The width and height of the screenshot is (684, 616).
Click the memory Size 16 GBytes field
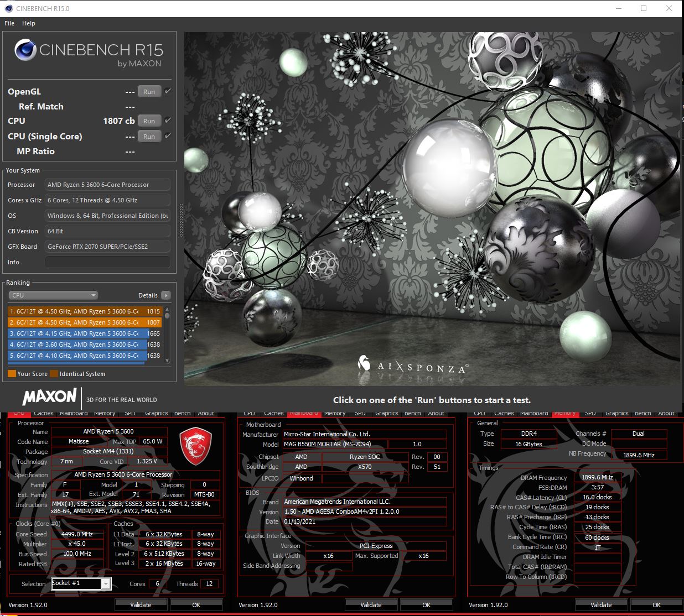528,444
